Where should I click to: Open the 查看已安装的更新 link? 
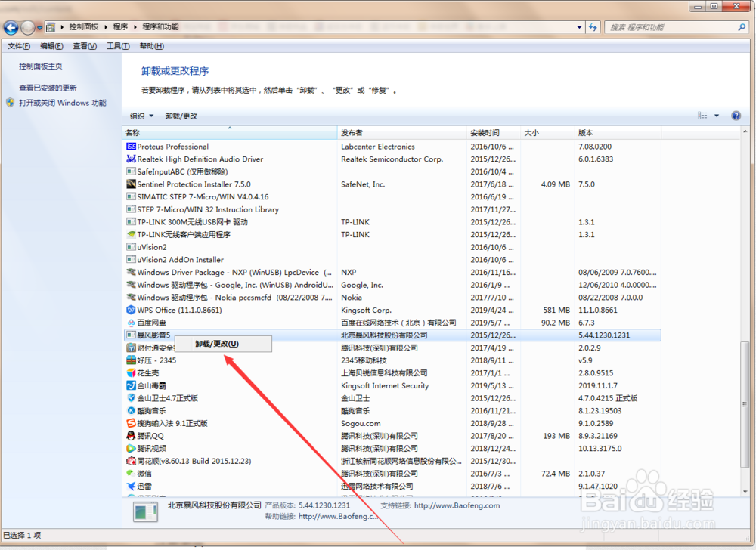(48, 88)
